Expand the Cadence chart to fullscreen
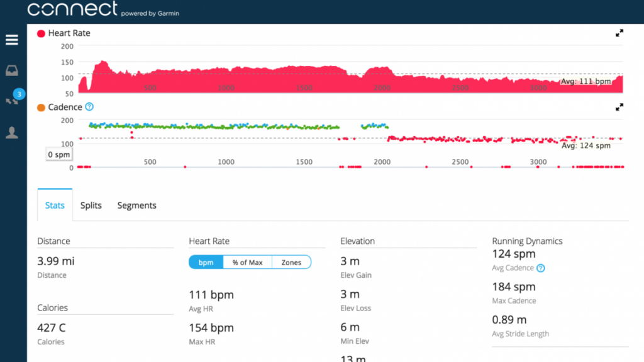This screenshot has height=362, width=644. [619, 106]
